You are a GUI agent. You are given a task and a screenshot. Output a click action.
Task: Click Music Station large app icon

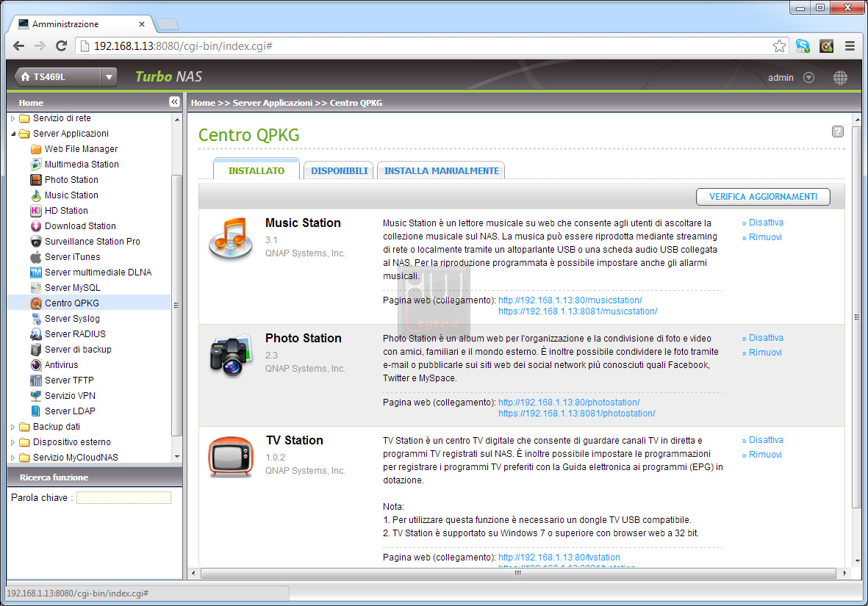(230, 239)
